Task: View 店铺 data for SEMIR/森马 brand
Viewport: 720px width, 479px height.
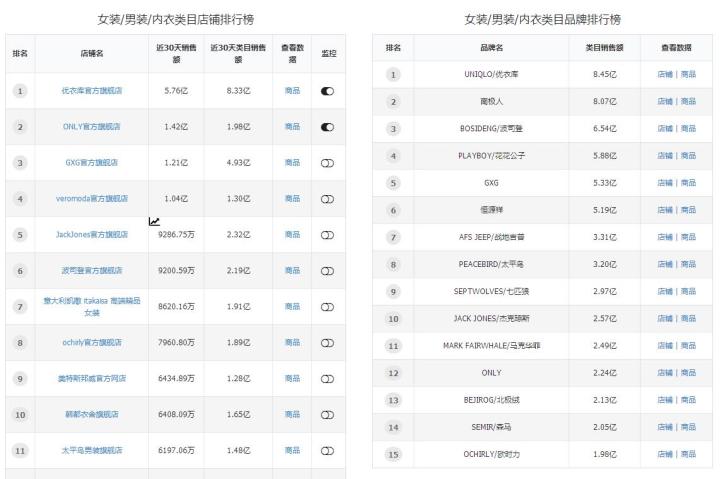Action: point(665,427)
